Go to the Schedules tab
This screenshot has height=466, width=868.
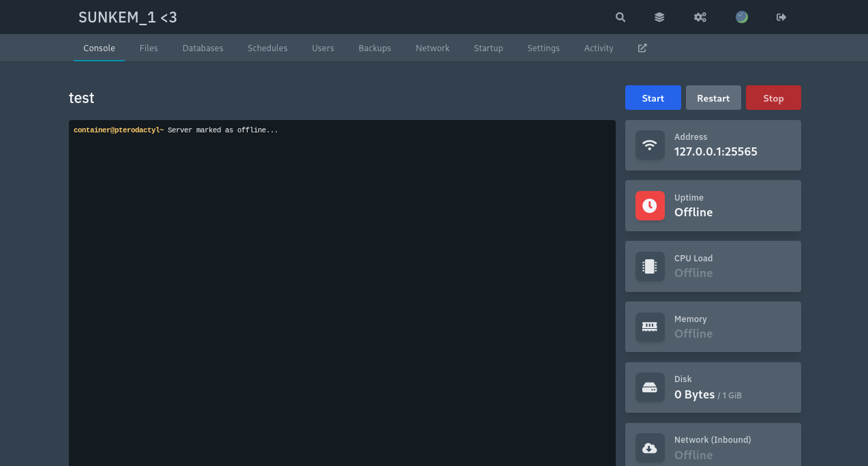[x=267, y=48]
